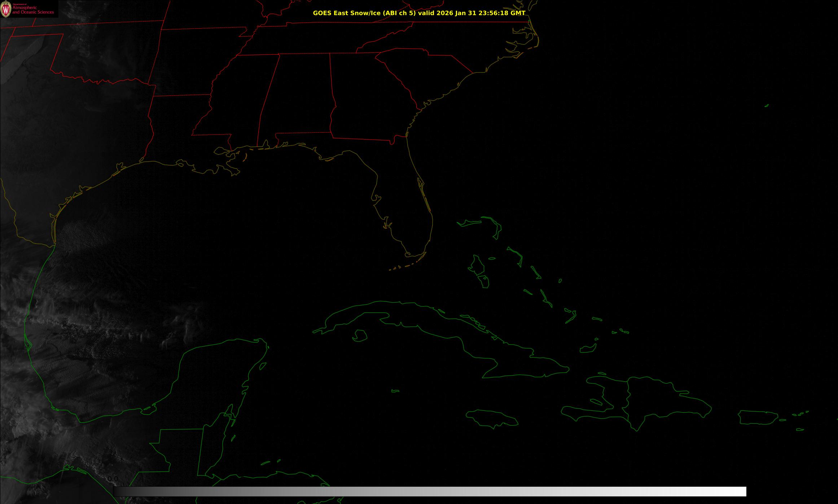
Task: Click inside the Puerto Rico outline
Action: pos(758,417)
